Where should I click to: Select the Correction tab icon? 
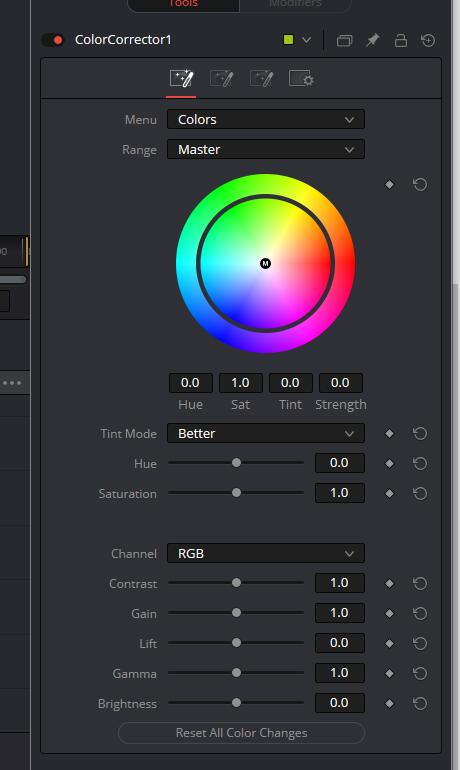coord(181,79)
